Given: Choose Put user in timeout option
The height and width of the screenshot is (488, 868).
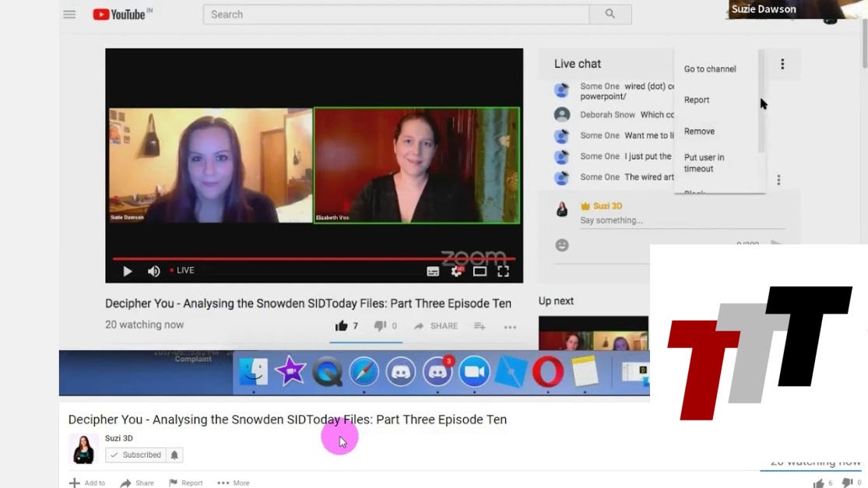Looking at the screenshot, I should [x=705, y=163].
